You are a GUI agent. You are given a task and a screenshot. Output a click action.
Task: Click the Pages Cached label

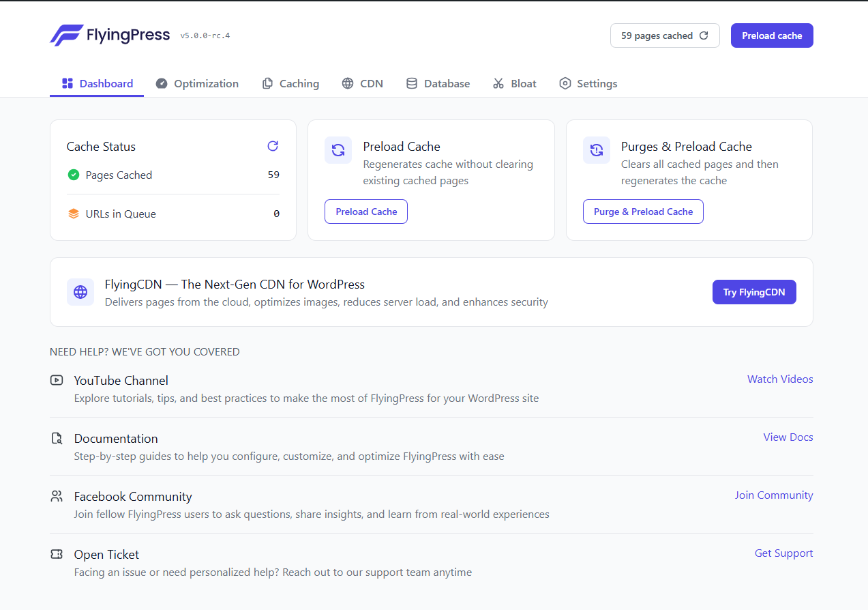coord(119,175)
